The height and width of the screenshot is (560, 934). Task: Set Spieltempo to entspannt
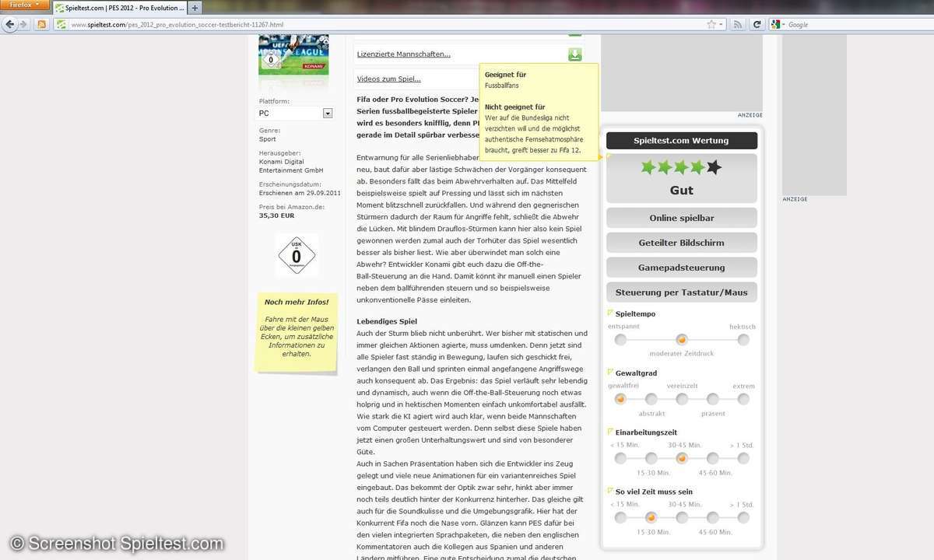pyautogui.click(x=620, y=340)
